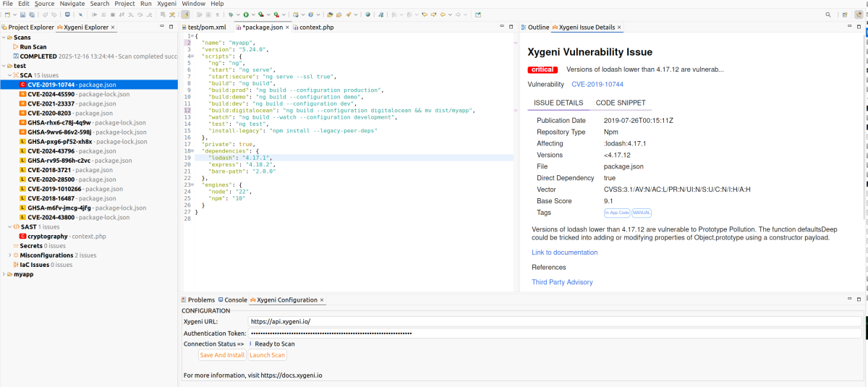Click the green Run toolbar icon
This screenshot has width=868, height=387.
click(246, 14)
